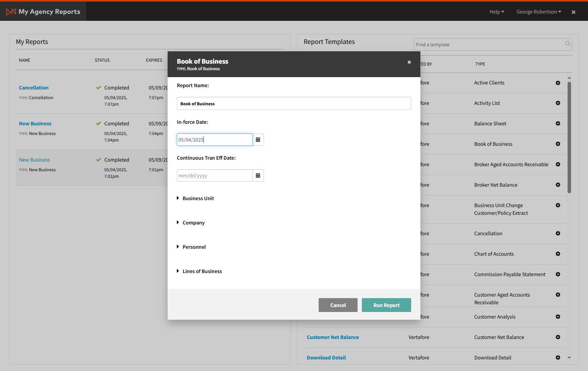Image resolution: width=588 pixels, height=371 pixels.
Task: Open gear settings for Customer Analysis template
Action: [558, 317]
